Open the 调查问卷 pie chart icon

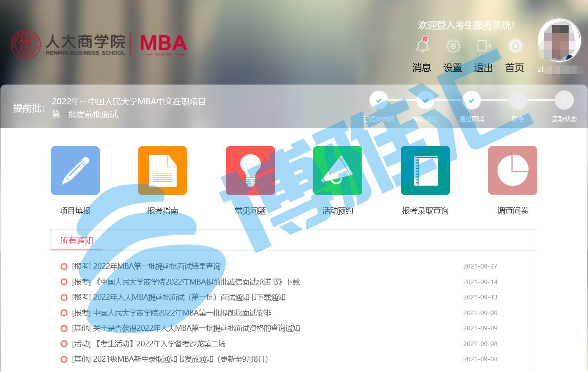pyautogui.click(x=513, y=170)
